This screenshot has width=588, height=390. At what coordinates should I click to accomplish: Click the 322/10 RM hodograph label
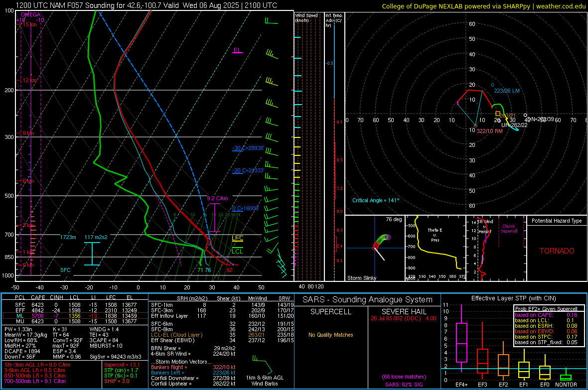489,131
